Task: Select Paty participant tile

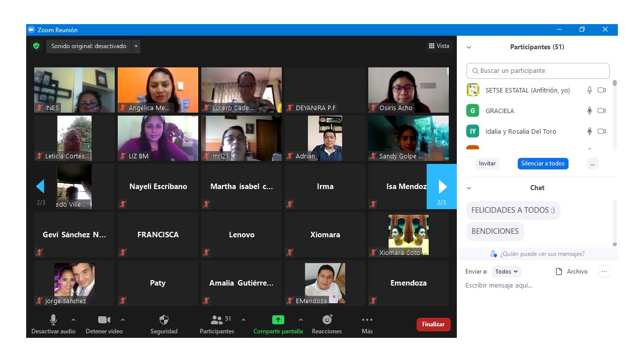Action: (158, 283)
